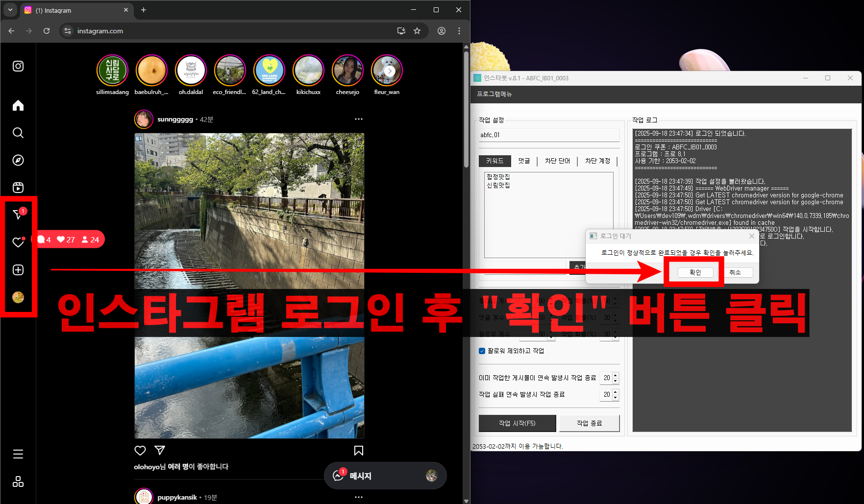The height and width of the screenshot is (504, 864).
Task: Go to Instagram Home
Action: 18,105
